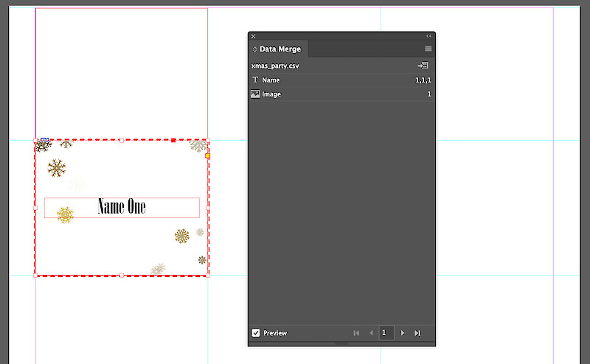Click the yellow live corners handle
This screenshot has height=364, width=590.
coord(208,155)
